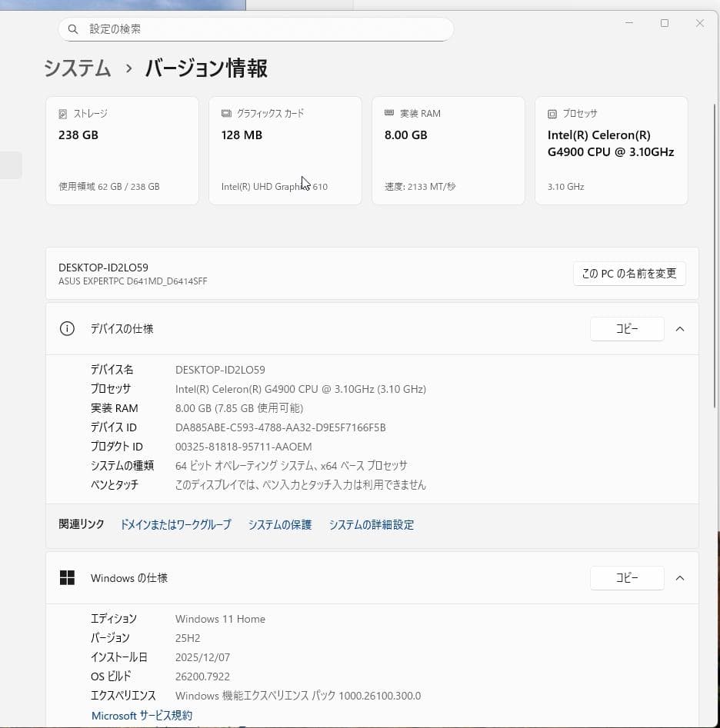
Task: Open ドメインまたはワークグループ link
Action: (x=175, y=524)
